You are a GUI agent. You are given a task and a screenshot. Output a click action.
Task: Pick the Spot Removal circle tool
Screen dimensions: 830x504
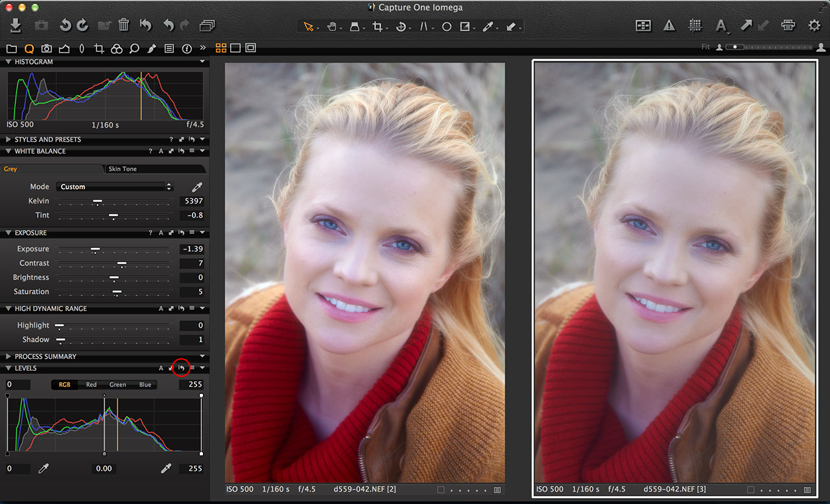446,27
